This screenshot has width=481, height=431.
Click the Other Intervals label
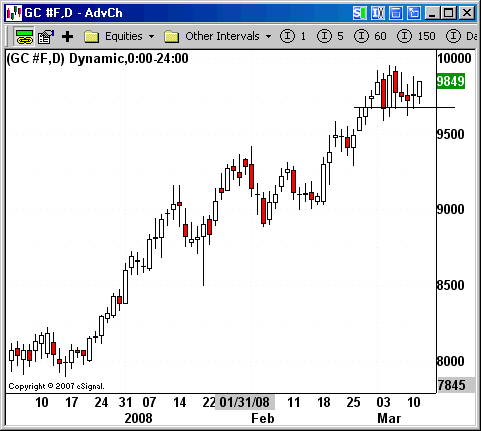click(222, 36)
